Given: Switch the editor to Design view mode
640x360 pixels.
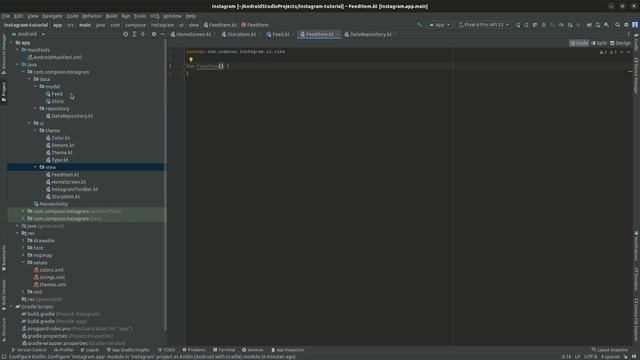Looking at the screenshot, I should 620,43.
